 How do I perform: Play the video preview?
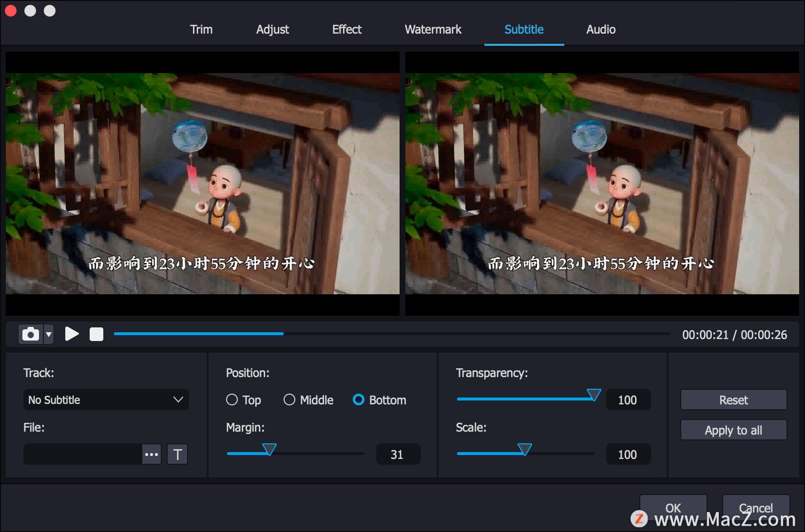pos(72,334)
